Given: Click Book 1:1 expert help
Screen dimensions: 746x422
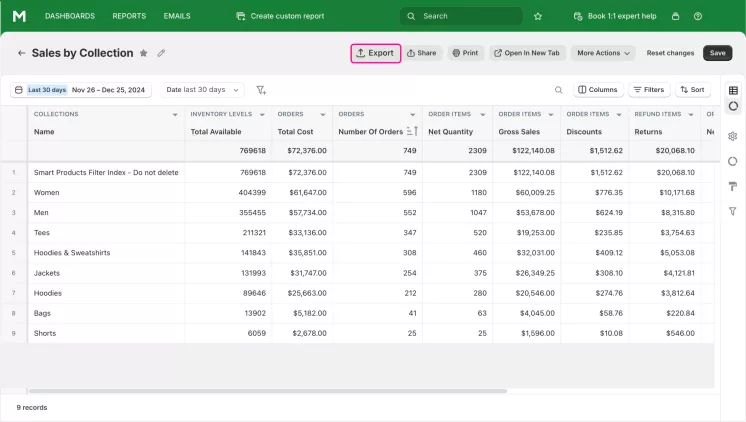Looking at the screenshot, I should coord(615,16).
